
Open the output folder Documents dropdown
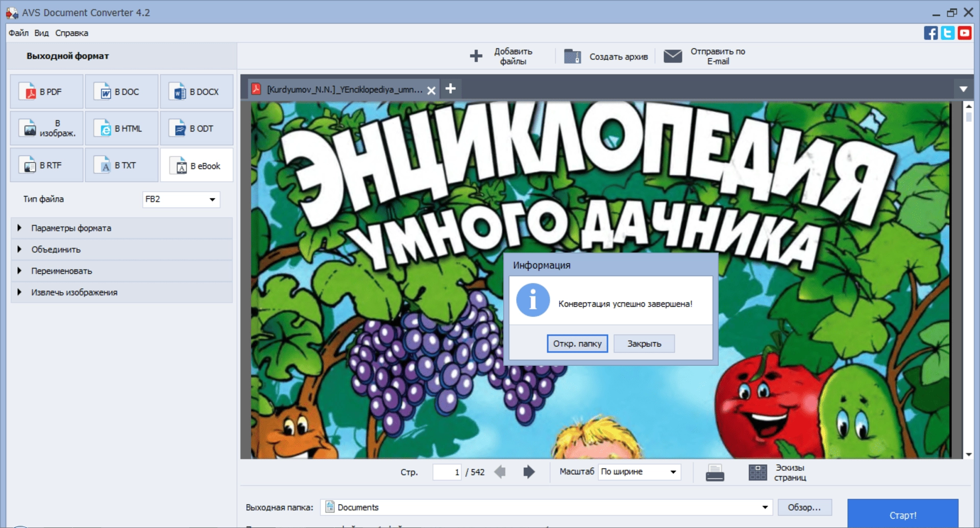[x=546, y=507]
